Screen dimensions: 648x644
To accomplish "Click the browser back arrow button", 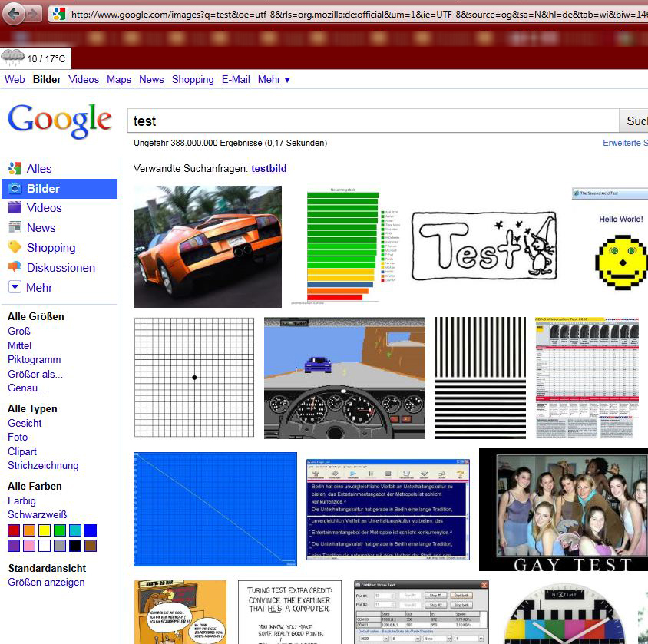I will pyautogui.click(x=13, y=14).
